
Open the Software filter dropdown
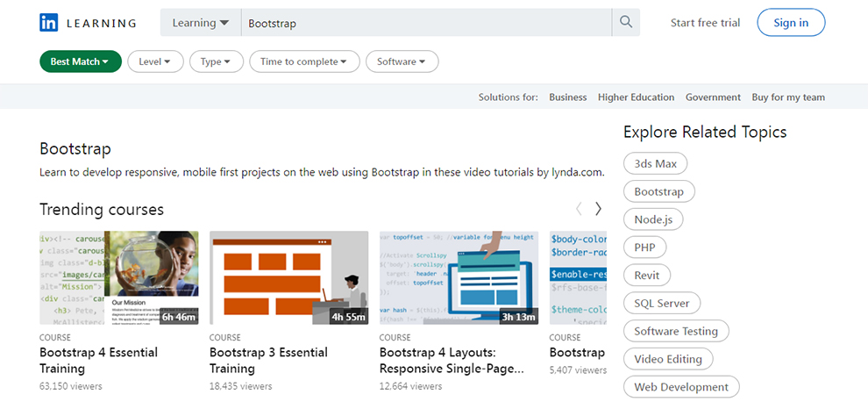click(402, 61)
